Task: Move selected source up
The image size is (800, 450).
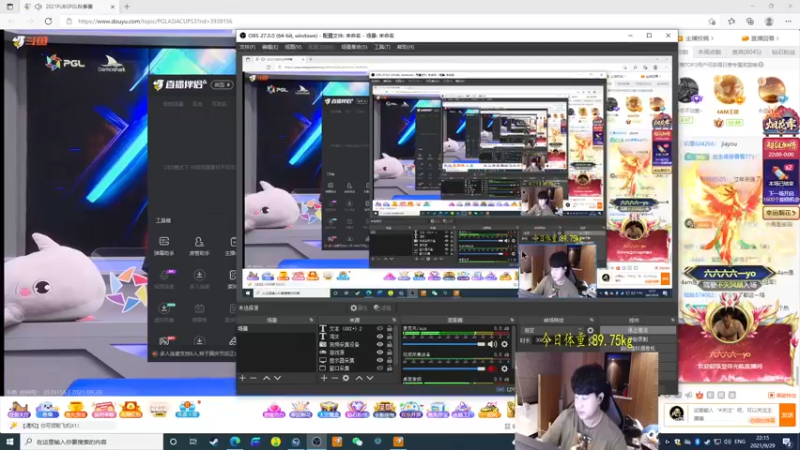Action: tap(359, 378)
